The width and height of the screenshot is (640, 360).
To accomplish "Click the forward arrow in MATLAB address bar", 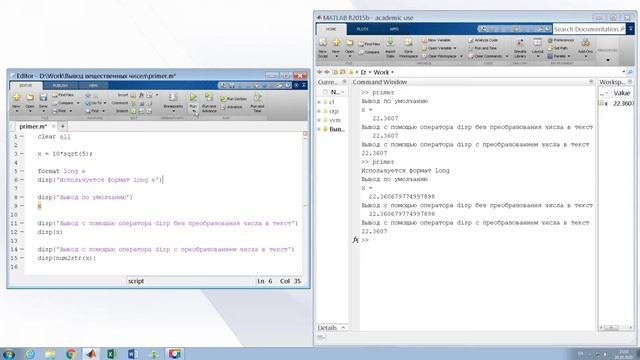I will click(x=327, y=72).
